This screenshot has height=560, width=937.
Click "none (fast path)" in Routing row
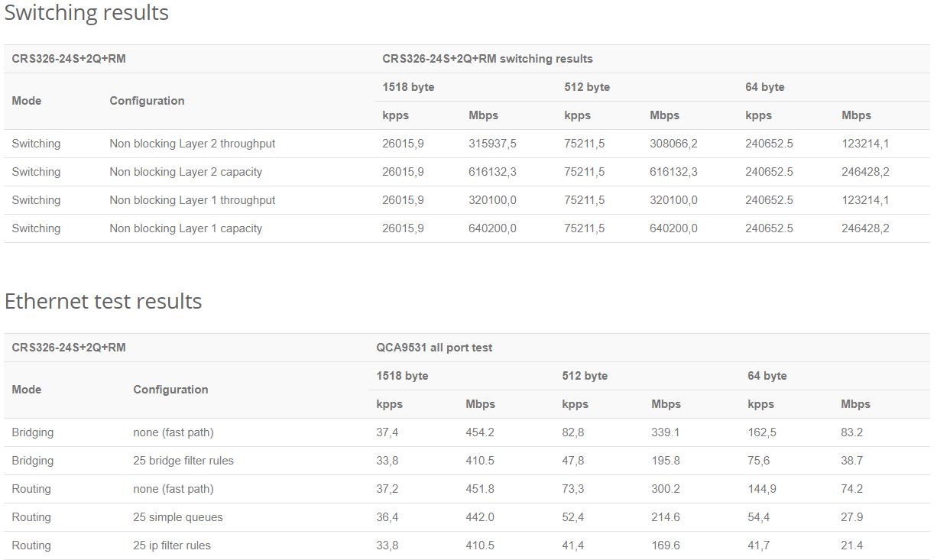pos(173,489)
